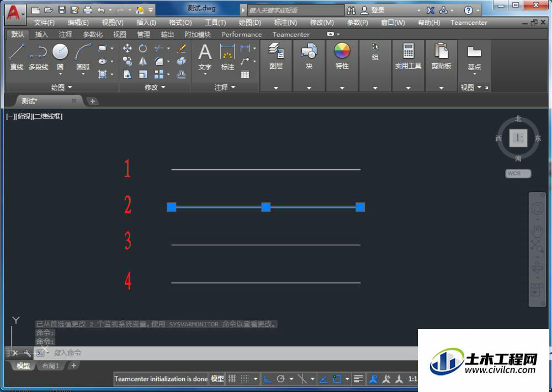
Task: Expand the Annotation (注释) panel dropdown
Action: click(225, 87)
